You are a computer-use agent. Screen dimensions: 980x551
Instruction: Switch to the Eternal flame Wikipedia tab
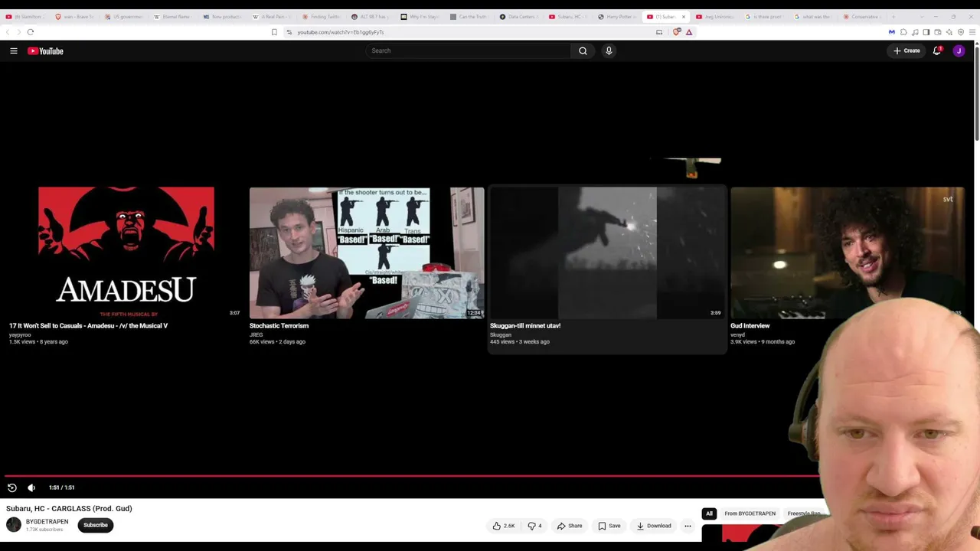pos(173,17)
